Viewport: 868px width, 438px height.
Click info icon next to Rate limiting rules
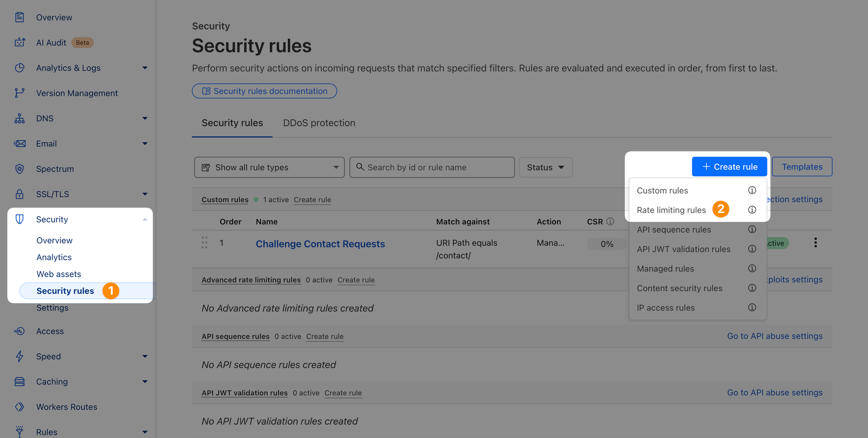(x=752, y=210)
